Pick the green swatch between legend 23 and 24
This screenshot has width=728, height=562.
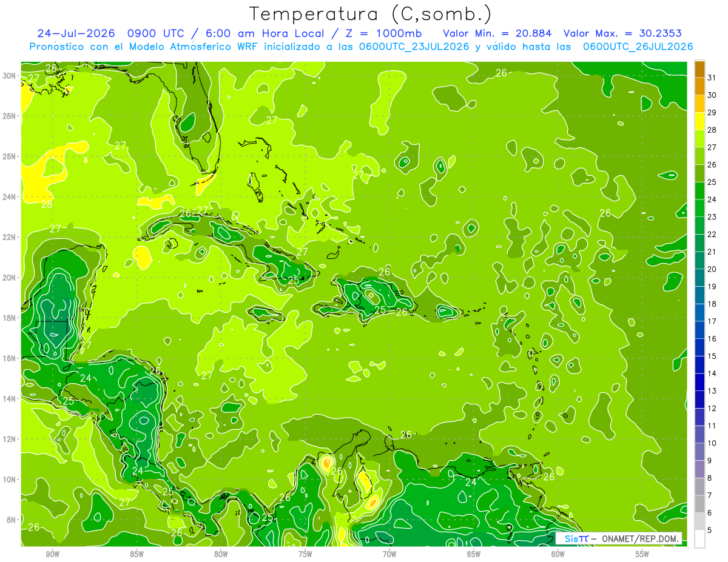click(699, 209)
